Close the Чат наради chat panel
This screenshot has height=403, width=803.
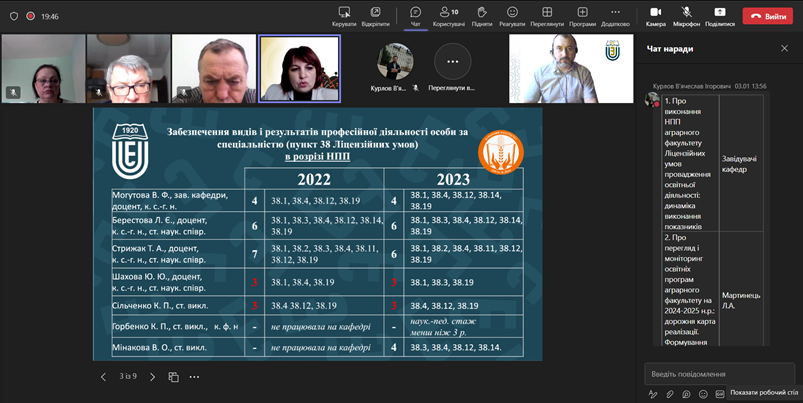785,48
